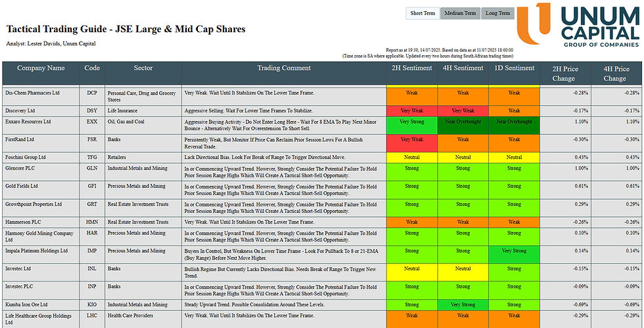Switch to the Short Term tab
644x328 pixels.
click(423, 13)
